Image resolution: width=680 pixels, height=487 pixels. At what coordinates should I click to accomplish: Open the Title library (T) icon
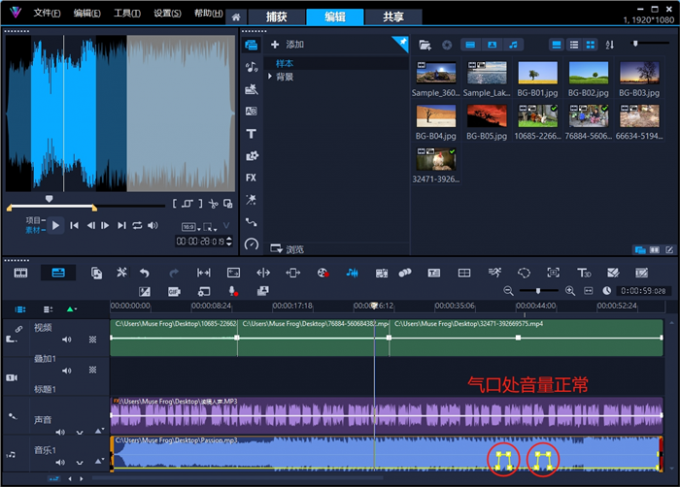pyautogui.click(x=251, y=134)
